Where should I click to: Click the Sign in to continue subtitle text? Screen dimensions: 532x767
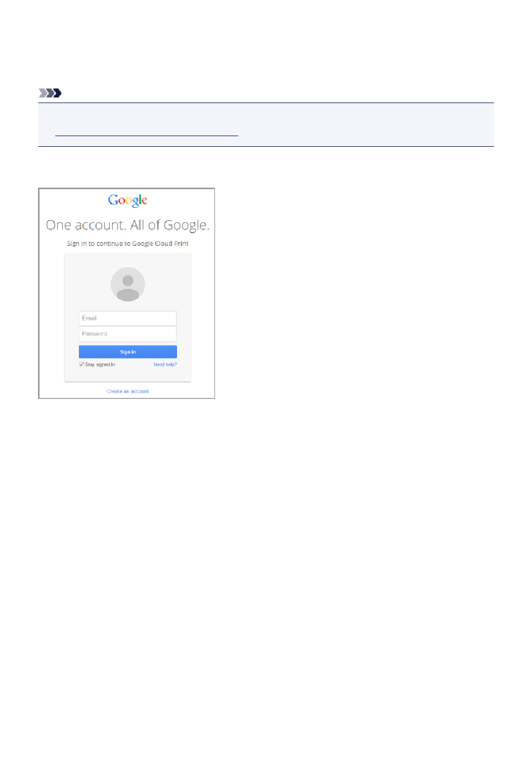point(128,244)
